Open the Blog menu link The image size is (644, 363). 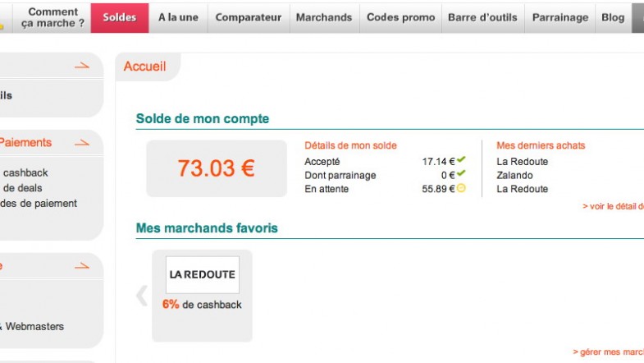pos(613,18)
